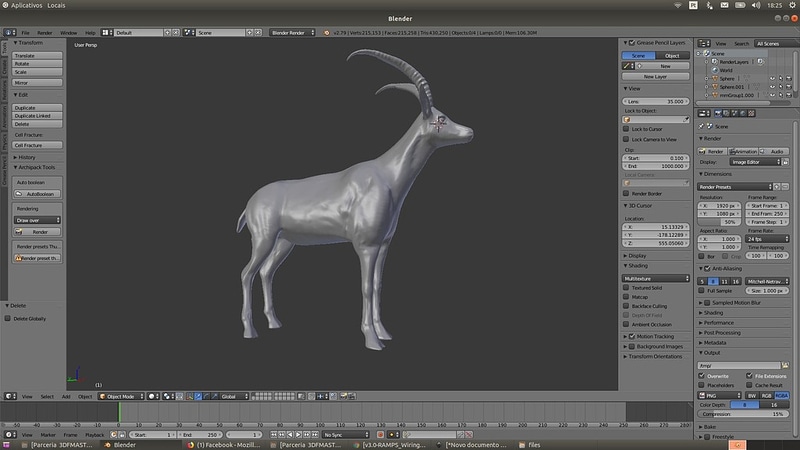Click the pin icon beside Scene in Properties

tap(701, 126)
